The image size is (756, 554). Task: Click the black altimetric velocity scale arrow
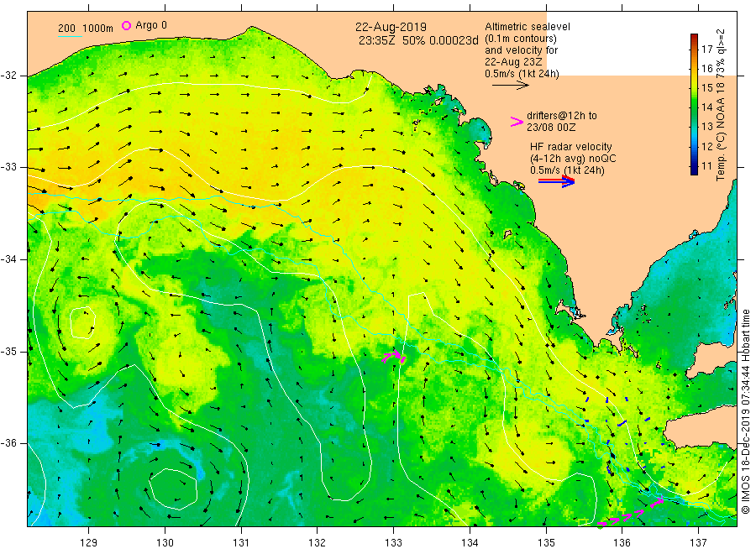pyautogui.click(x=510, y=86)
